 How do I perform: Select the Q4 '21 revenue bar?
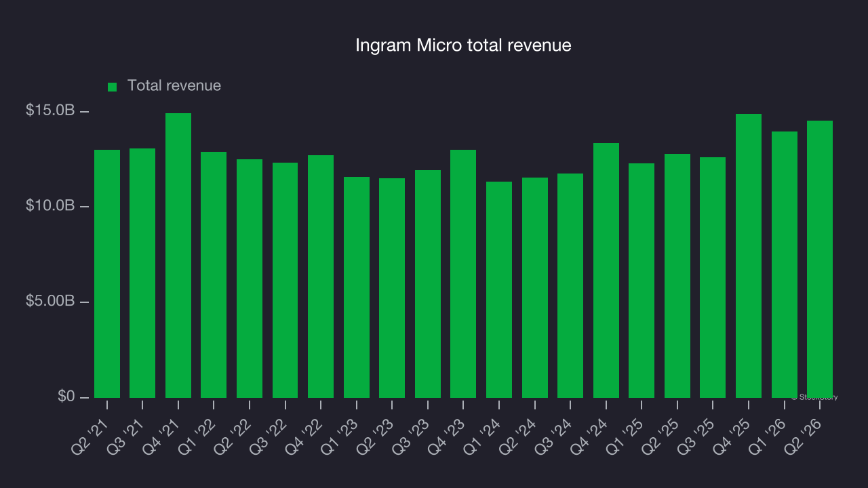click(x=178, y=256)
